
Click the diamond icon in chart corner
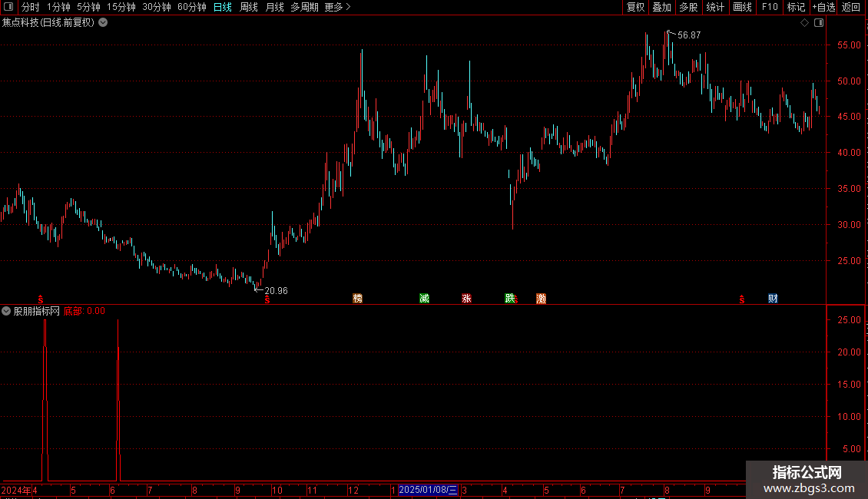[805, 23]
